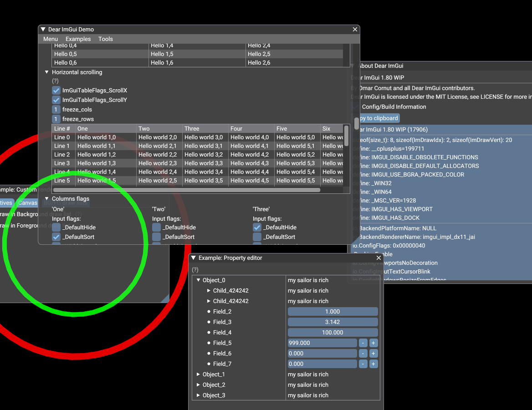Open the Examples menu
The width and height of the screenshot is (532, 410).
78,39
